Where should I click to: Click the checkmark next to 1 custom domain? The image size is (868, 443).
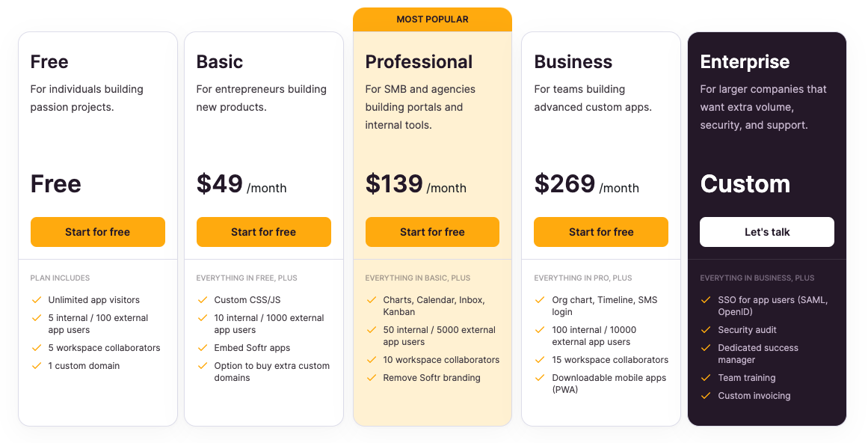click(37, 366)
